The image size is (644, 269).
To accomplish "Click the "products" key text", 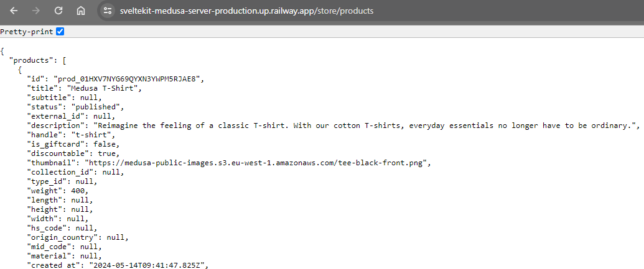I will 33,61.
